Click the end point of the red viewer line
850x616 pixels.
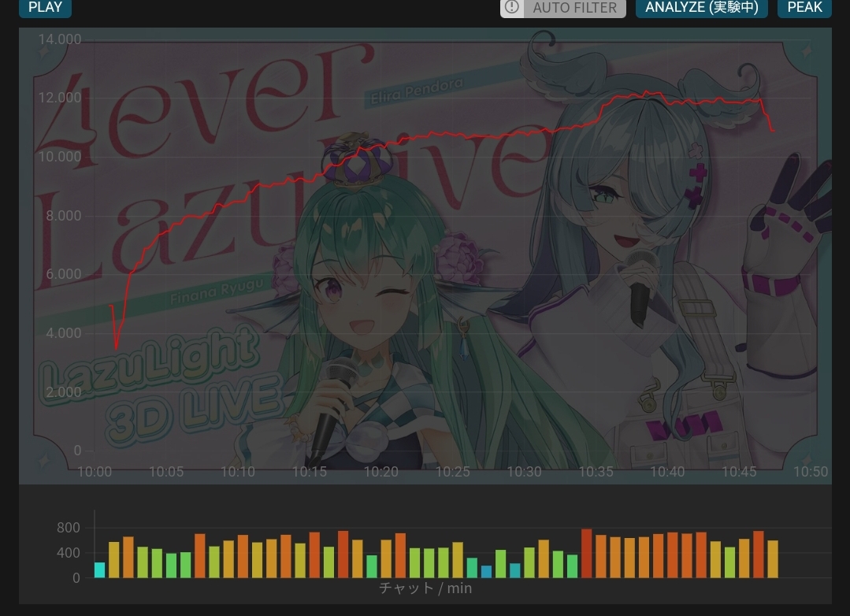(774, 130)
